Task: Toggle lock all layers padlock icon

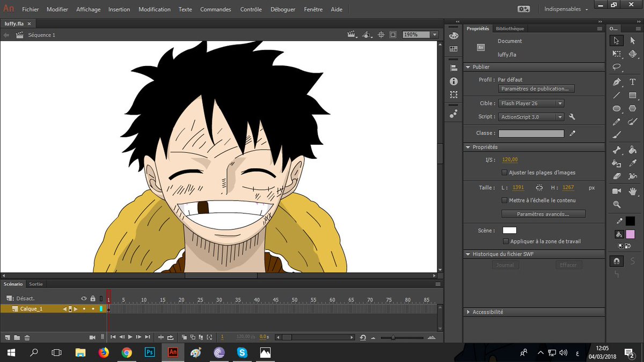Action: pyautogui.click(x=92, y=298)
